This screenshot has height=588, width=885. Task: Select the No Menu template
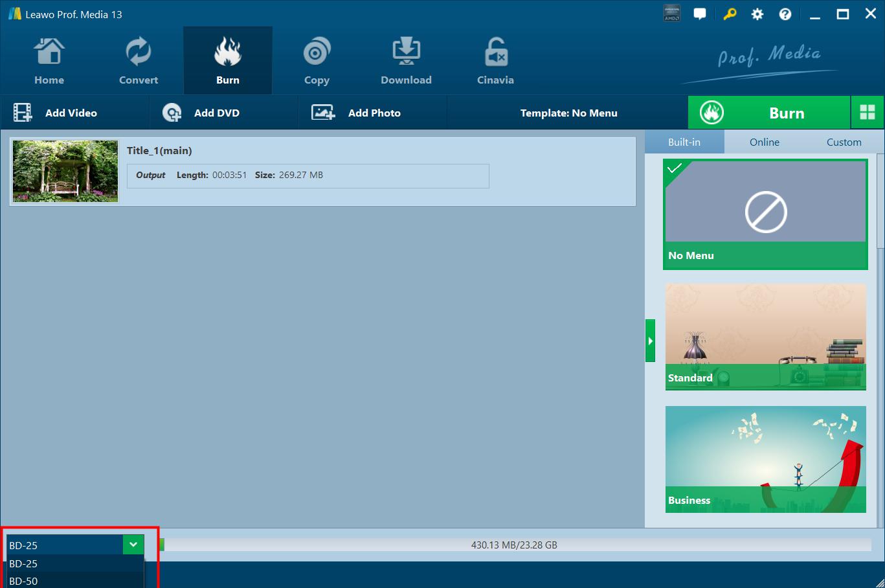(x=765, y=214)
